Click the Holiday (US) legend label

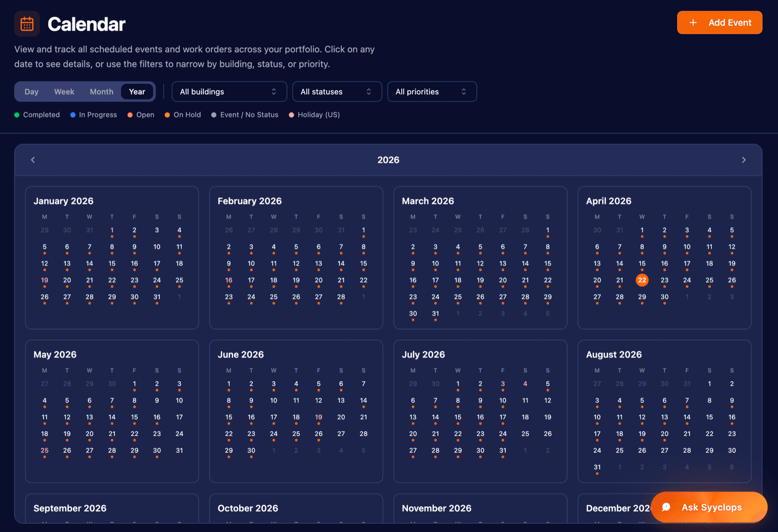point(318,115)
